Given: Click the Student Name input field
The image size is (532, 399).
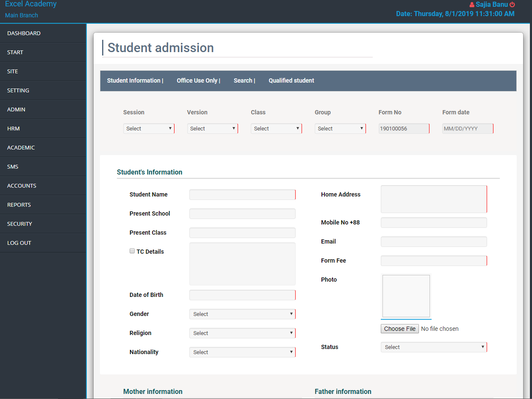Looking at the screenshot, I should [x=242, y=195].
